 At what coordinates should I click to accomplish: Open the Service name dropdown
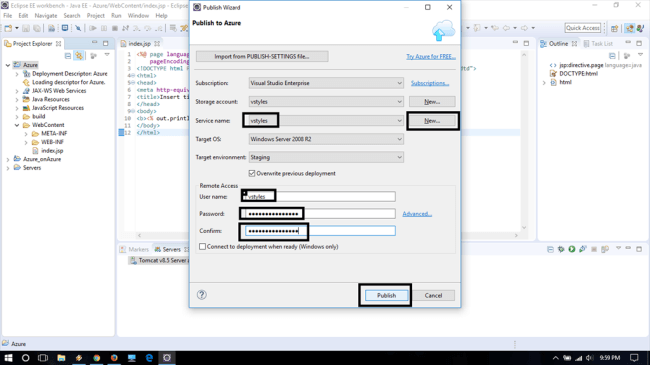pyautogui.click(x=326, y=121)
